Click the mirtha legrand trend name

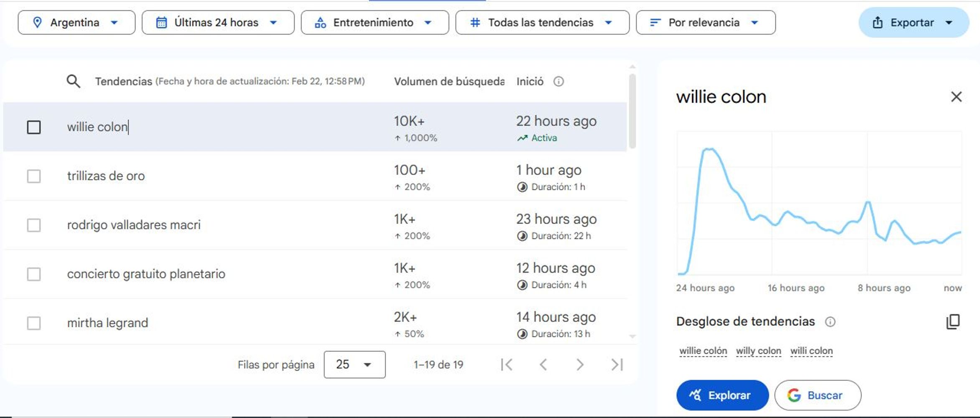tap(108, 323)
